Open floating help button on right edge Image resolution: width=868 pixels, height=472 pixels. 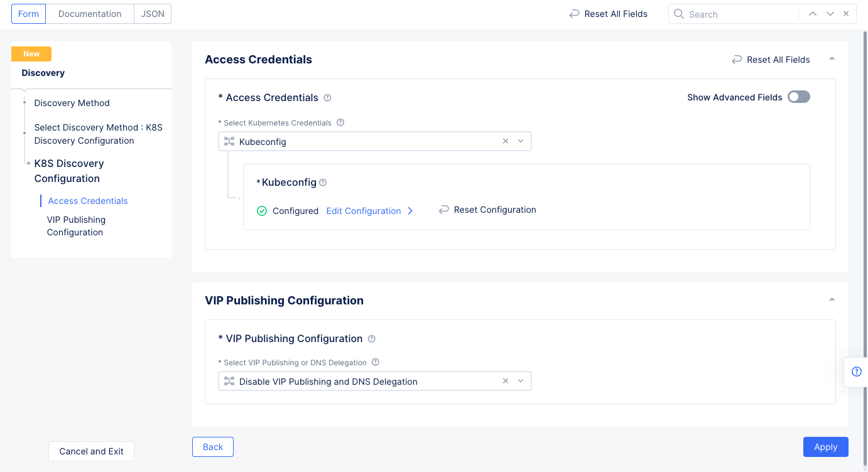pos(856,372)
